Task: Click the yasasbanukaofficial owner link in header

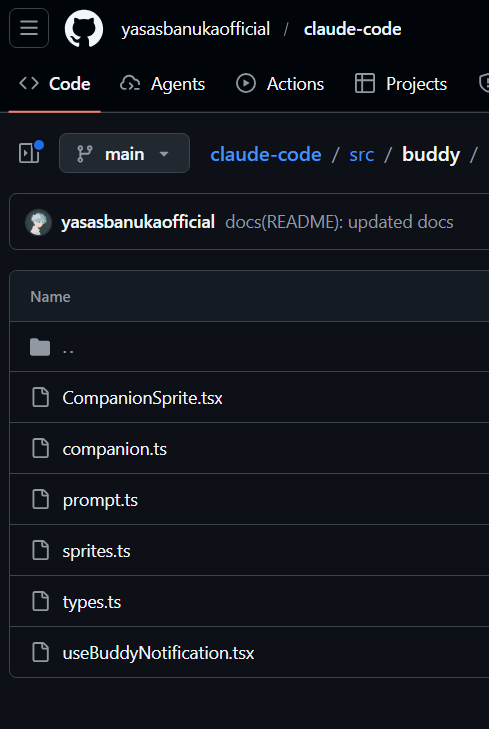Action: (x=195, y=29)
